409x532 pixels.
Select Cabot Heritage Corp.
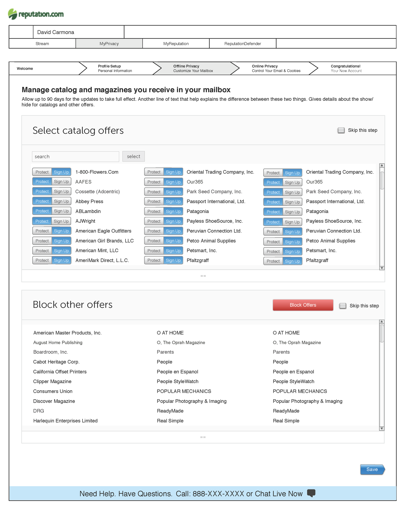point(56,362)
